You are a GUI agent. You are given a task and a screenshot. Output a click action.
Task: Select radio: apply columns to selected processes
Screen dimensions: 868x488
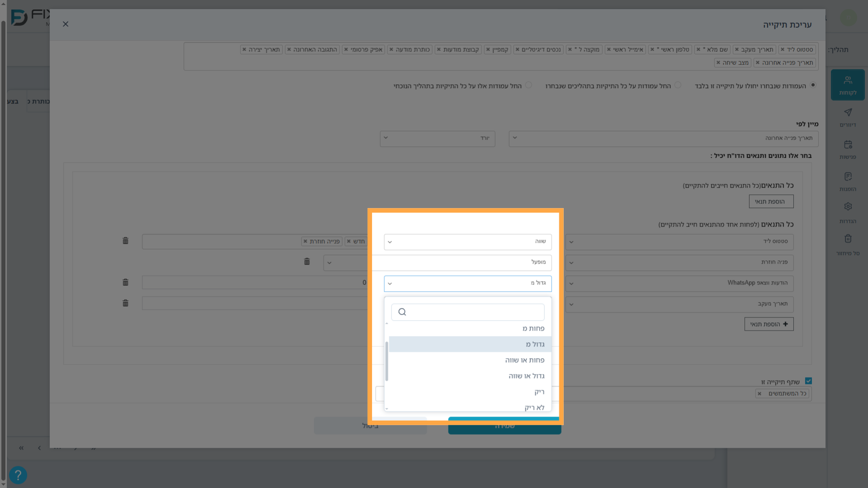(x=678, y=85)
